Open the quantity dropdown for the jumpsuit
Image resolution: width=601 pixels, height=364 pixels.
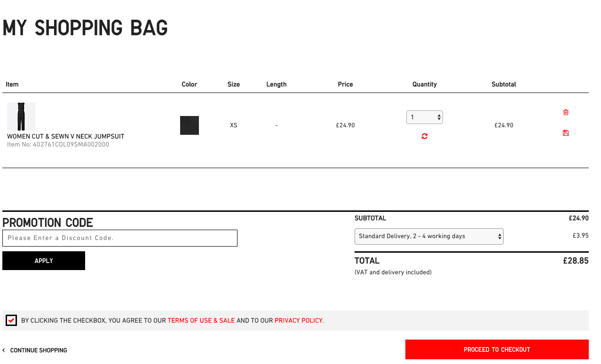[425, 117]
